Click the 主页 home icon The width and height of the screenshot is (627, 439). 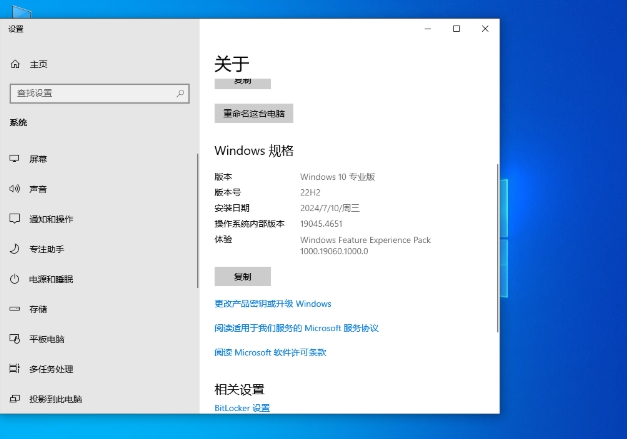coord(15,64)
